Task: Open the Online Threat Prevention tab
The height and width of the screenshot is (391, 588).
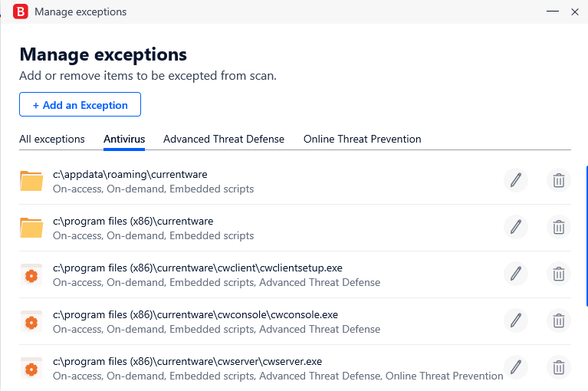Action: [363, 139]
